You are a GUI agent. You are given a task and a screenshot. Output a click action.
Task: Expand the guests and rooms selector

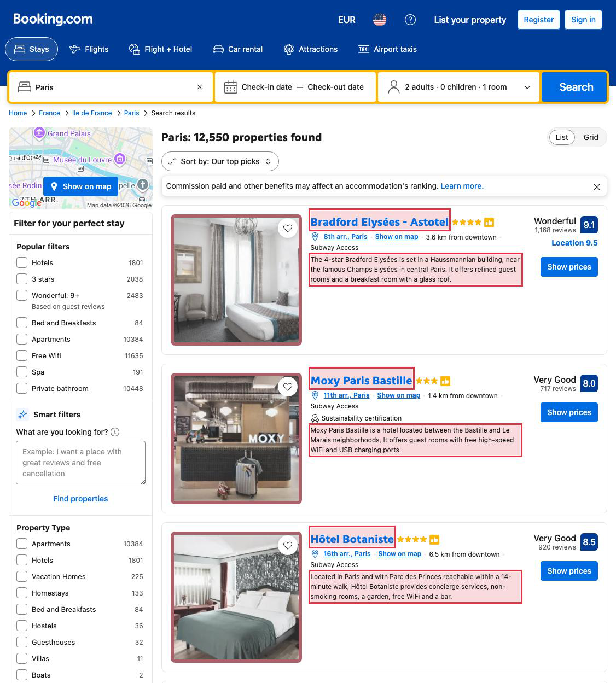tap(459, 87)
